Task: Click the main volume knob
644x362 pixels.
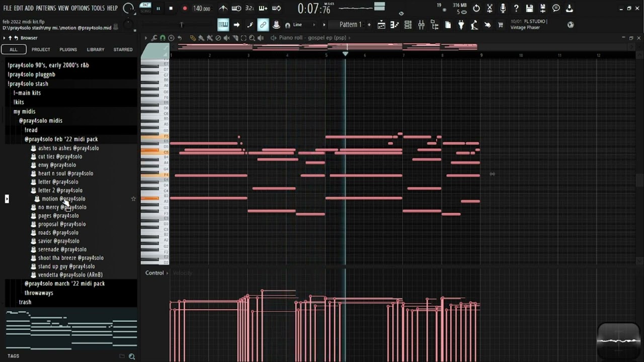Action: 128,8
